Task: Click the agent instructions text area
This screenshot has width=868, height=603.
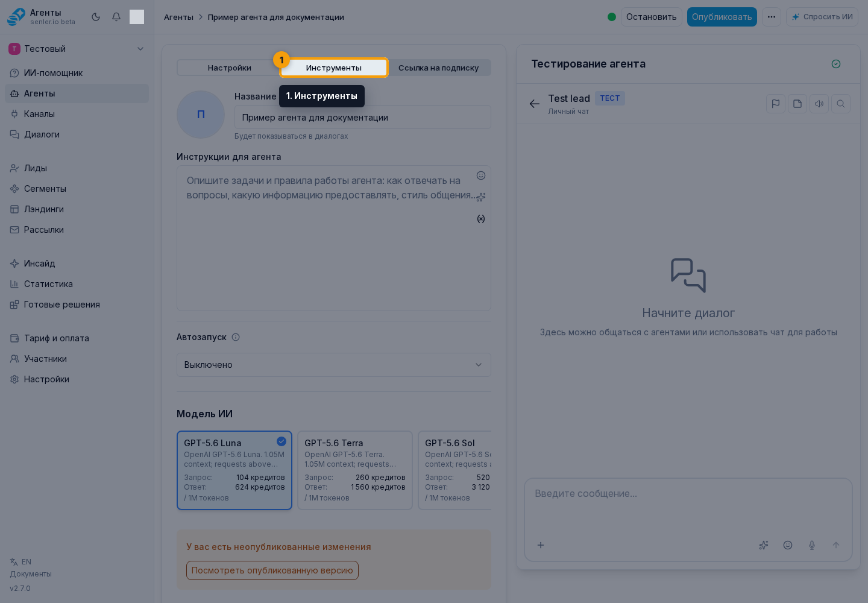Action: pyautogui.click(x=334, y=239)
